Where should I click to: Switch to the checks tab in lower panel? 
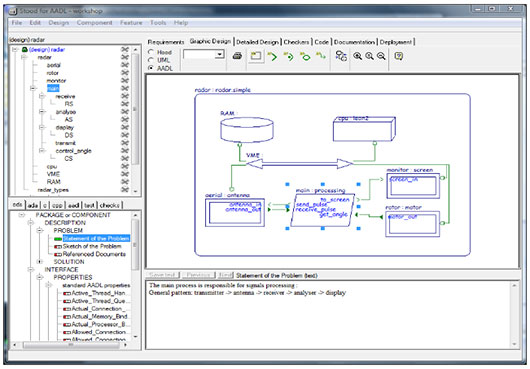110,205
